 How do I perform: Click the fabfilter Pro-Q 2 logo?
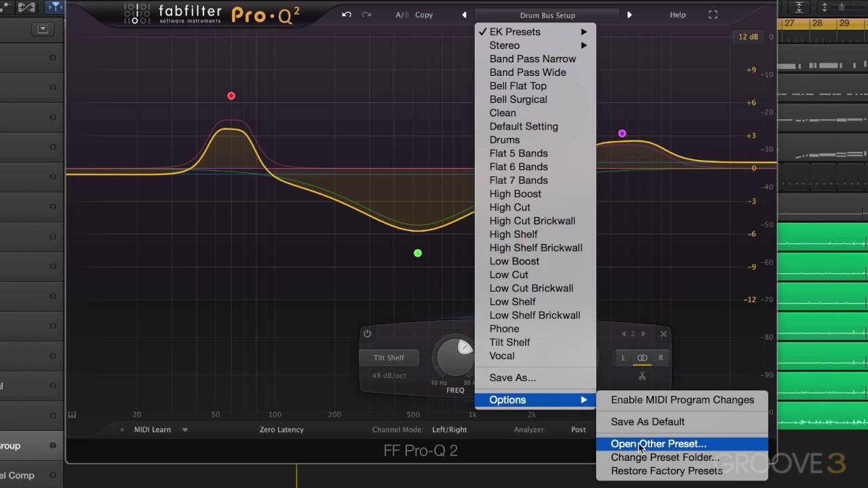[x=212, y=14]
